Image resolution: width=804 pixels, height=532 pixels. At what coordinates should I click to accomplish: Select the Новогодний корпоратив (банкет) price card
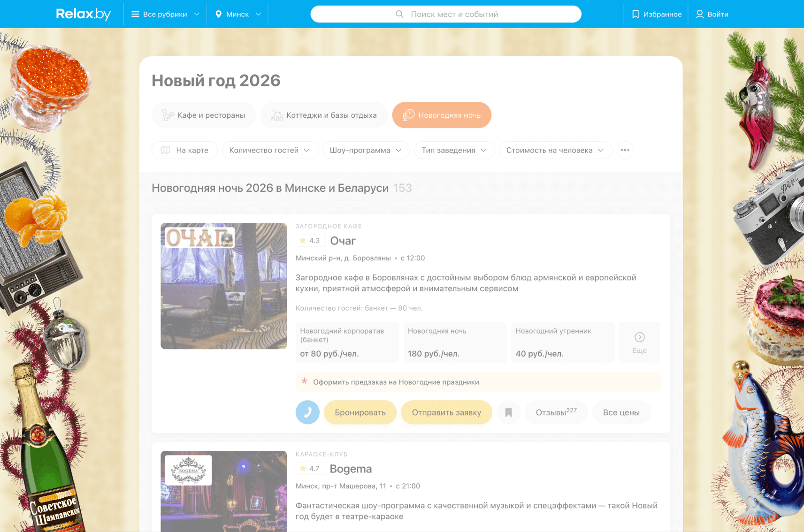(347, 342)
